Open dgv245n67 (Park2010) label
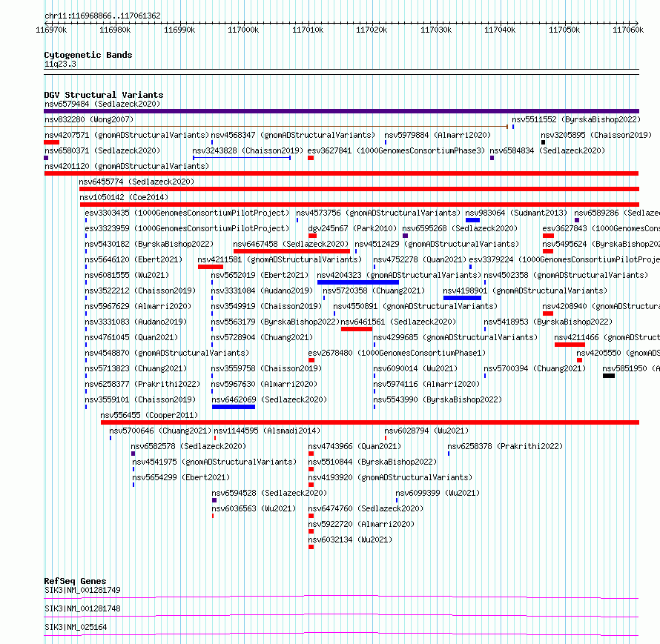Screen dimensions: 660x644 pyautogui.click(x=352, y=228)
